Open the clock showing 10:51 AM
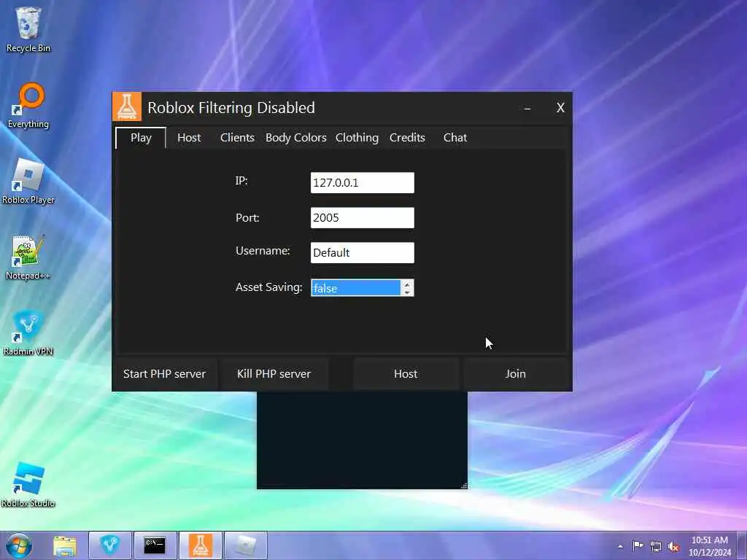This screenshot has width=747, height=560. tap(709, 546)
